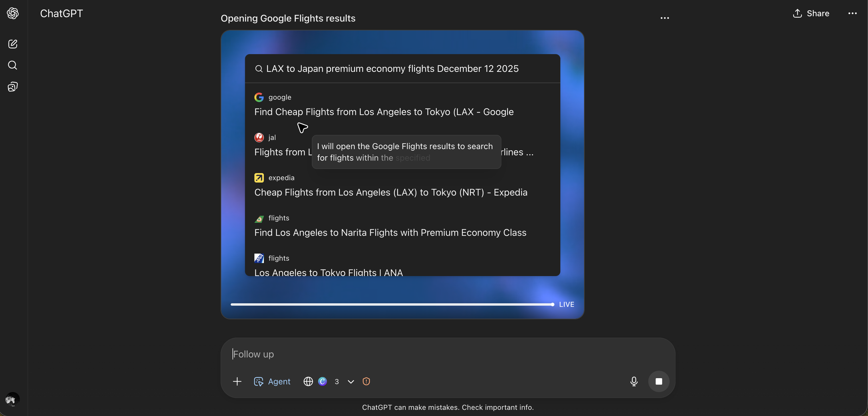This screenshot has height=416, width=868.
Task: Toggle the Agent mode chip
Action: pyautogui.click(x=272, y=382)
